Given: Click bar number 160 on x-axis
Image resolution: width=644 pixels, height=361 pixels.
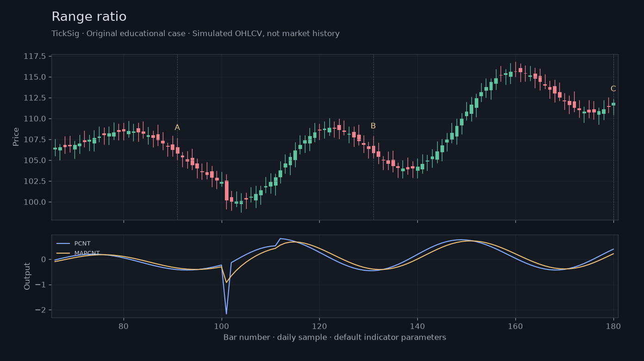Looking at the screenshot, I should click(515, 326).
